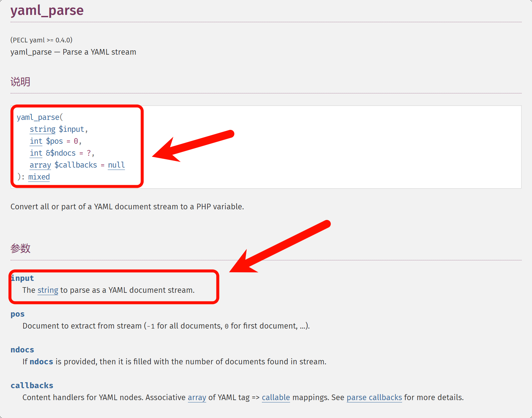Image resolution: width=532 pixels, height=418 pixels.
Task: Open the "callable" link in callbacks description
Action: (276, 397)
